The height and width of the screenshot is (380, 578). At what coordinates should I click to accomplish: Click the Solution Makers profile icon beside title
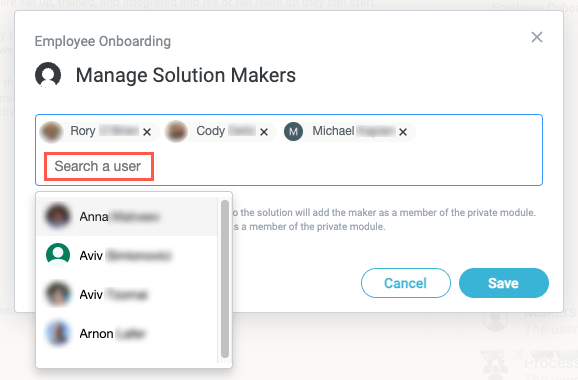(x=48, y=75)
